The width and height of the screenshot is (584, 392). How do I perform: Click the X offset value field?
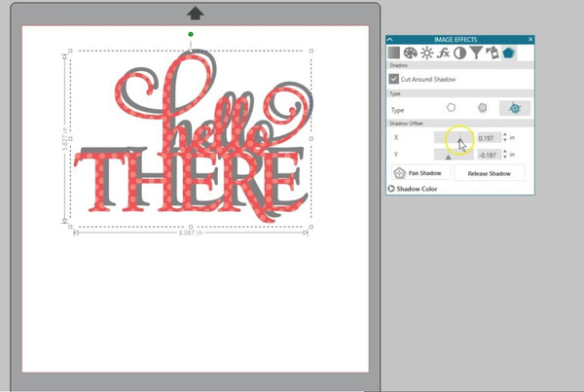coord(489,138)
